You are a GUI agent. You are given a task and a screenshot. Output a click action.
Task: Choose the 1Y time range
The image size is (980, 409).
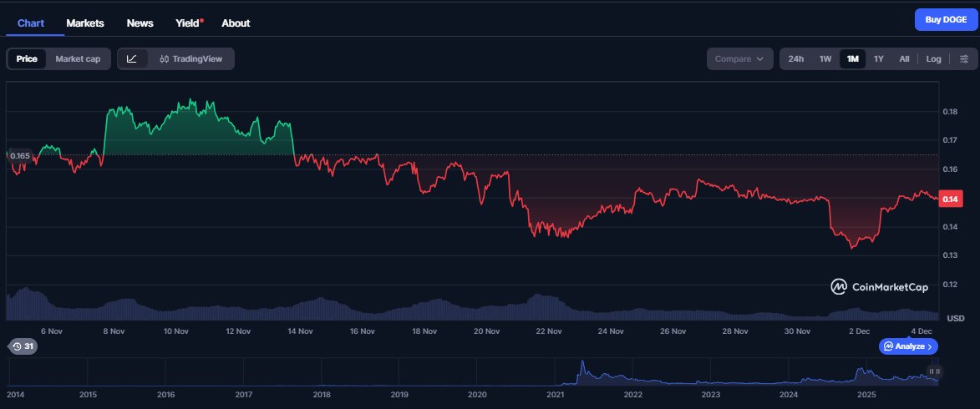click(878, 58)
